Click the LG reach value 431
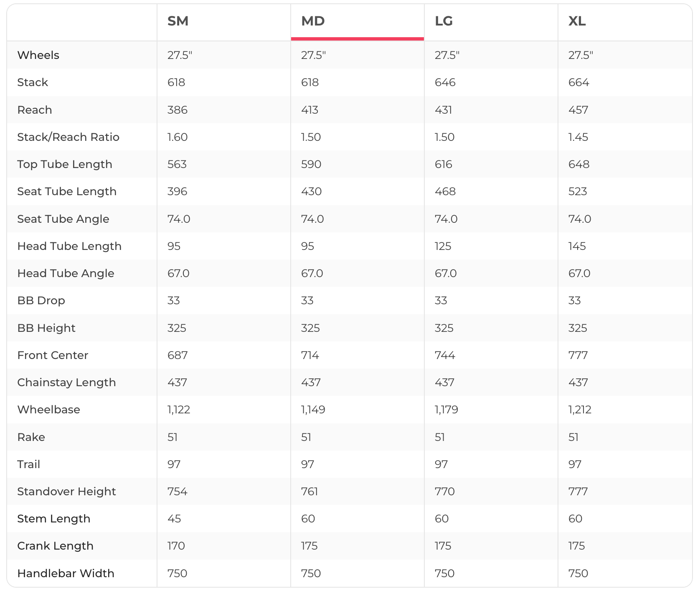Viewport: 700px width, 596px height. click(x=443, y=110)
